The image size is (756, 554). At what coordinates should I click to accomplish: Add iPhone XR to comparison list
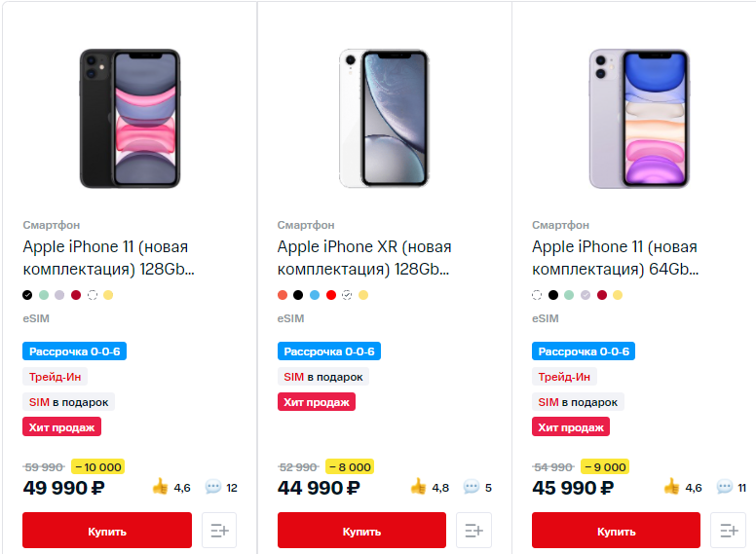pyautogui.click(x=474, y=531)
